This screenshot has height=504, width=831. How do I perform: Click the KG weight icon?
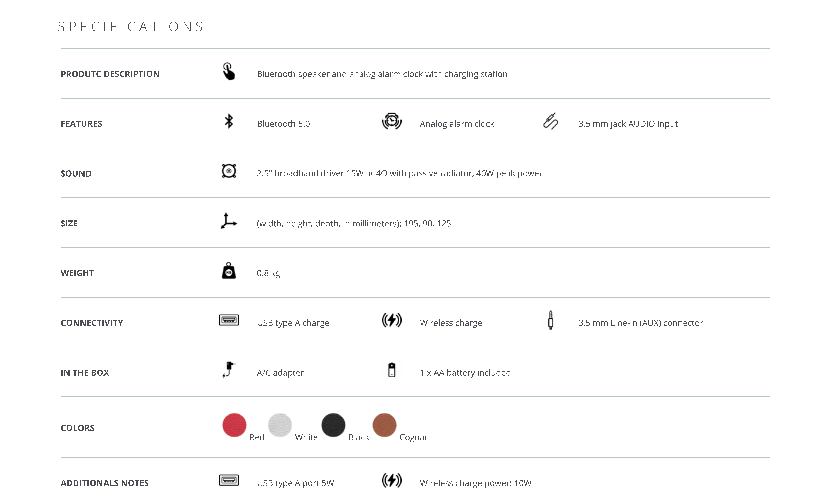click(x=229, y=271)
